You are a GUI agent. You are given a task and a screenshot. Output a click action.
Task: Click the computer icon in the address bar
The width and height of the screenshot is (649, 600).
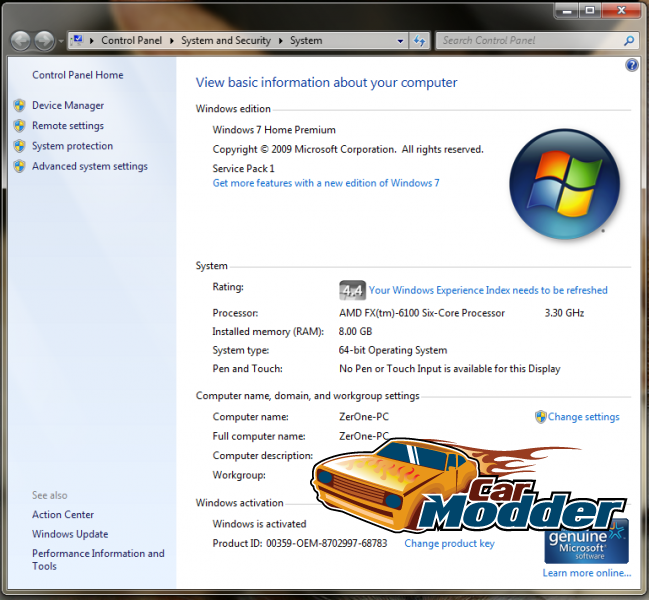pyautogui.click(x=77, y=40)
